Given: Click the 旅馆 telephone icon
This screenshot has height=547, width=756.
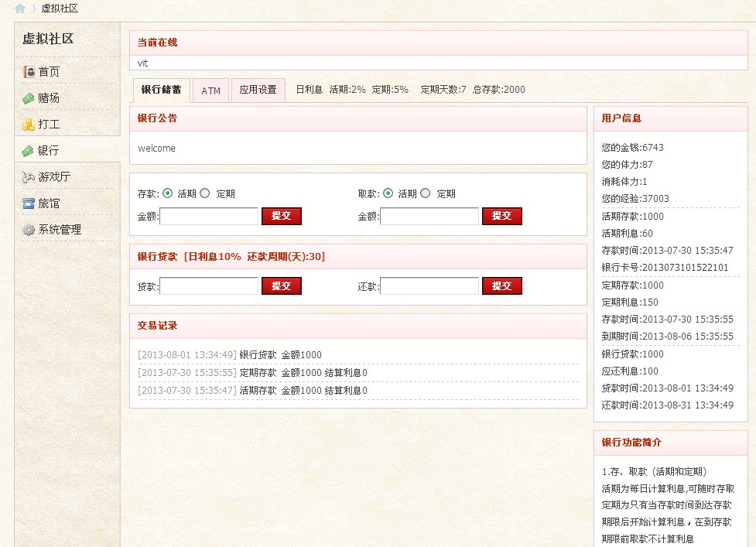Looking at the screenshot, I should click(29, 203).
